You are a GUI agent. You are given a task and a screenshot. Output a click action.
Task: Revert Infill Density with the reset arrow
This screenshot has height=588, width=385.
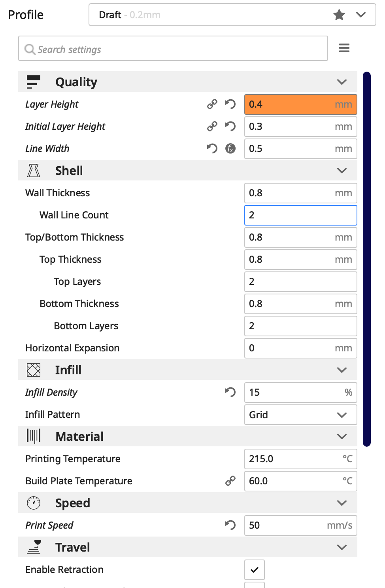(x=230, y=392)
